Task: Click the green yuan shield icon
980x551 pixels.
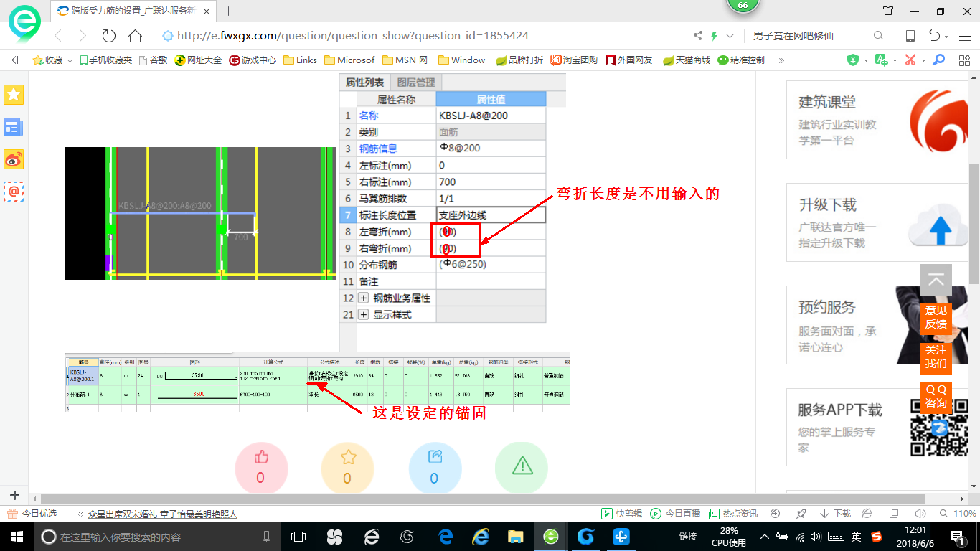Action: tap(853, 60)
